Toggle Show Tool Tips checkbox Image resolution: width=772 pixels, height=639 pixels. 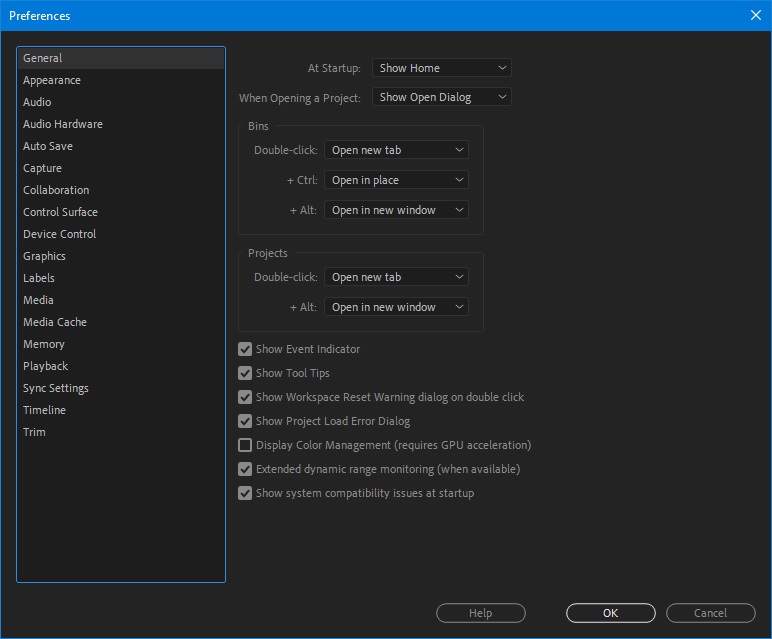[245, 373]
